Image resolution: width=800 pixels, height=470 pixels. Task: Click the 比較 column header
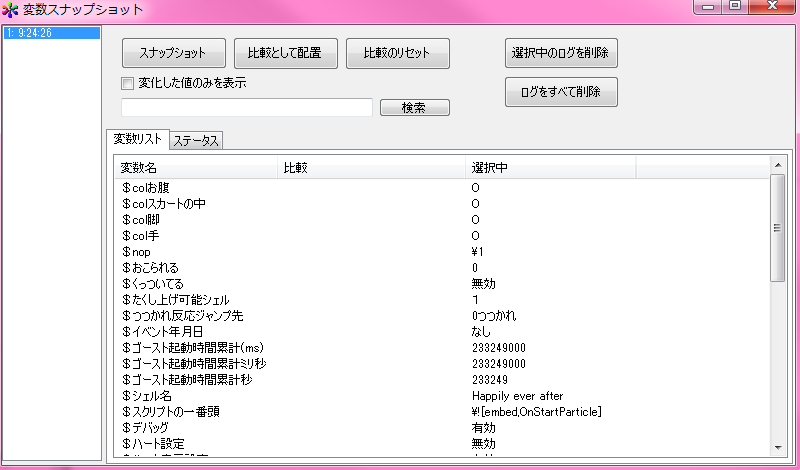[371, 168]
